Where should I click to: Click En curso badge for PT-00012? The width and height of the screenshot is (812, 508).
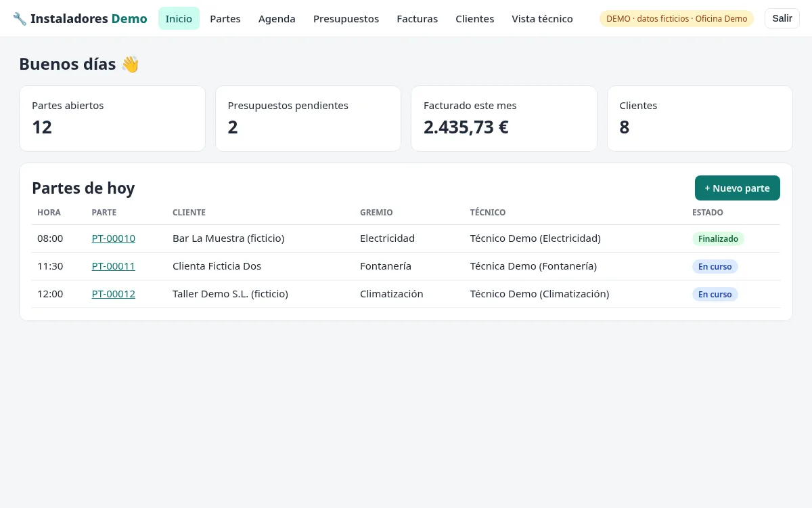pos(715,294)
